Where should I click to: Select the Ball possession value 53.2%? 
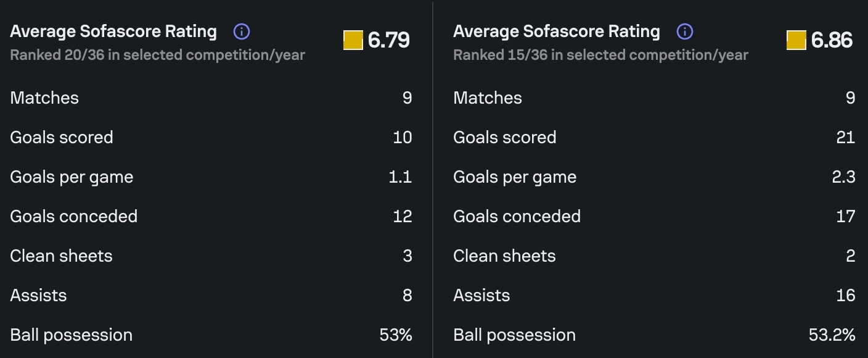pyautogui.click(x=832, y=335)
